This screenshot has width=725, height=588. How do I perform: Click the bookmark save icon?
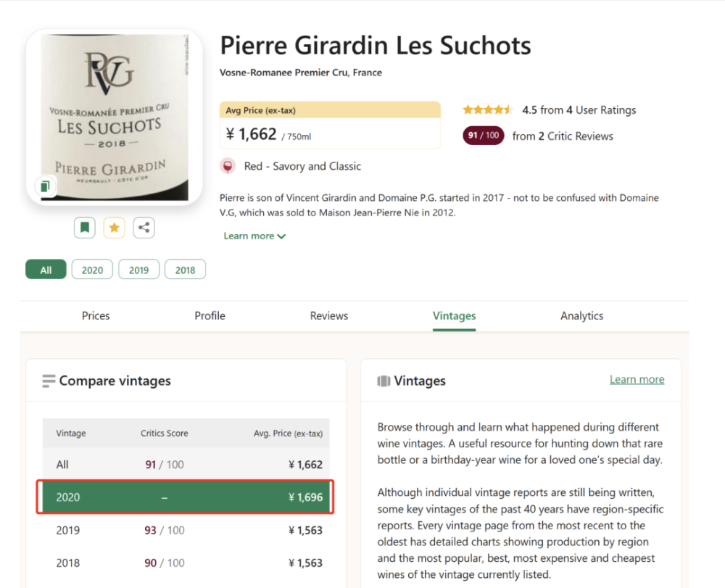click(85, 228)
